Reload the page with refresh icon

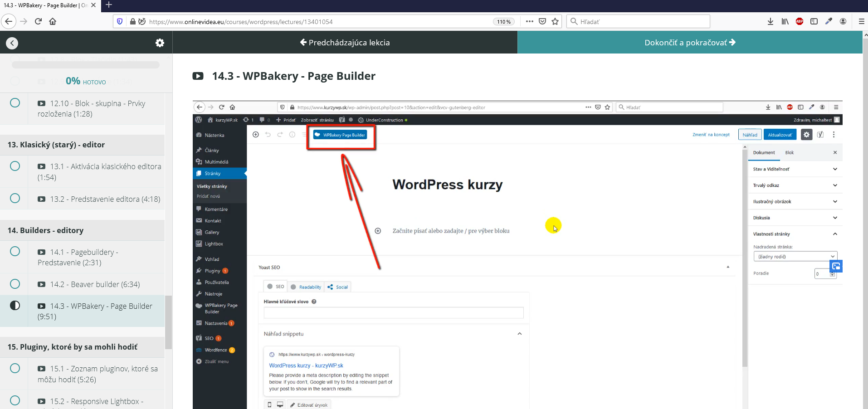[x=38, y=21]
